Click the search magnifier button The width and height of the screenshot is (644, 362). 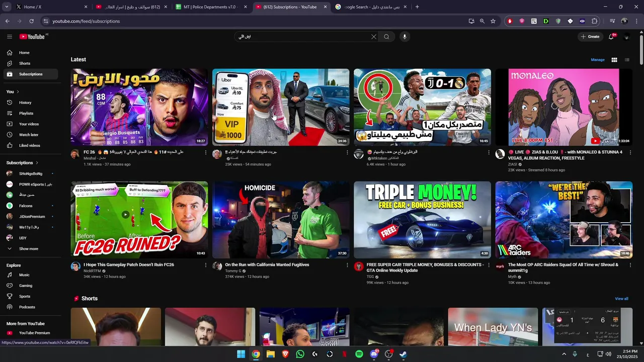[x=386, y=37]
